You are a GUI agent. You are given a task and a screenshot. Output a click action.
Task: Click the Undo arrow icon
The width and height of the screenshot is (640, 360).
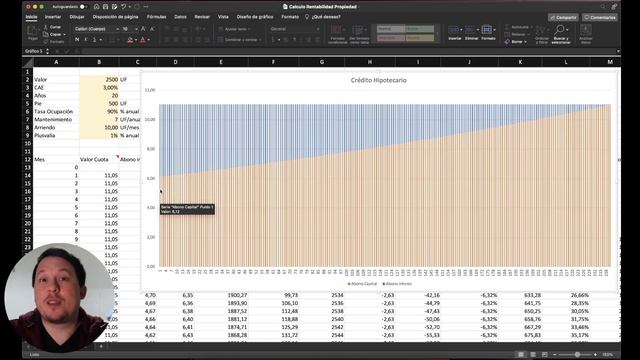coord(123,7)
